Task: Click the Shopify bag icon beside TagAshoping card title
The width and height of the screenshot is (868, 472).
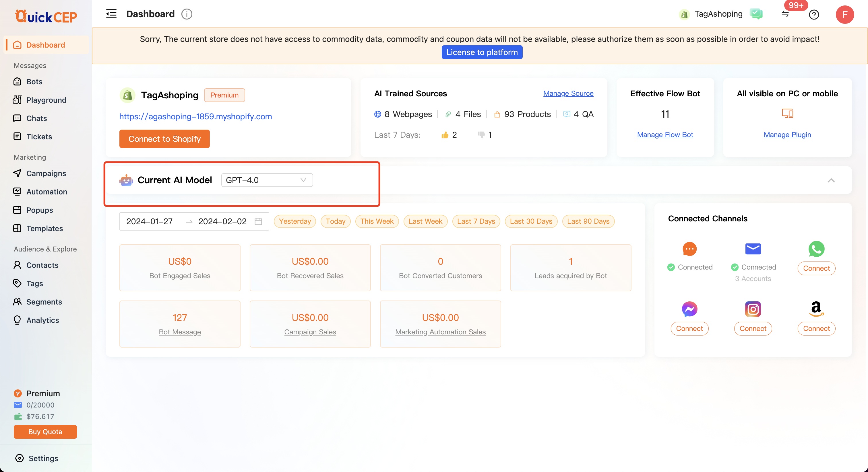Action: (127, 95)
